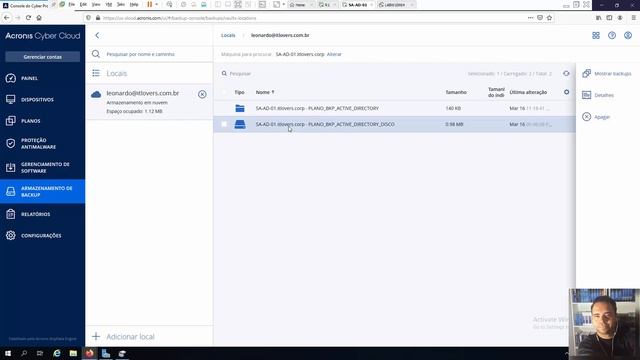Click the Pesquisar field in the backup list

click(240, 74)
